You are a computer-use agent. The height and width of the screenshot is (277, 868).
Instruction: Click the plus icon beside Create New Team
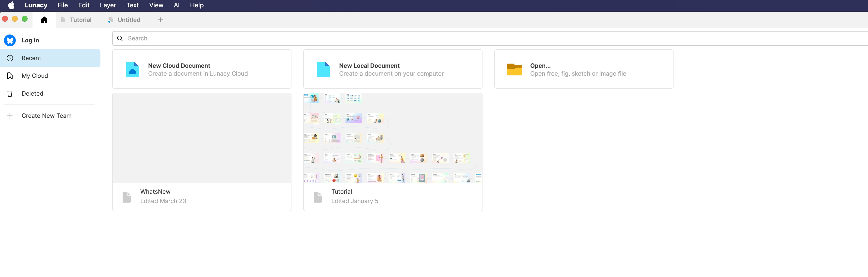coord(10,116)
